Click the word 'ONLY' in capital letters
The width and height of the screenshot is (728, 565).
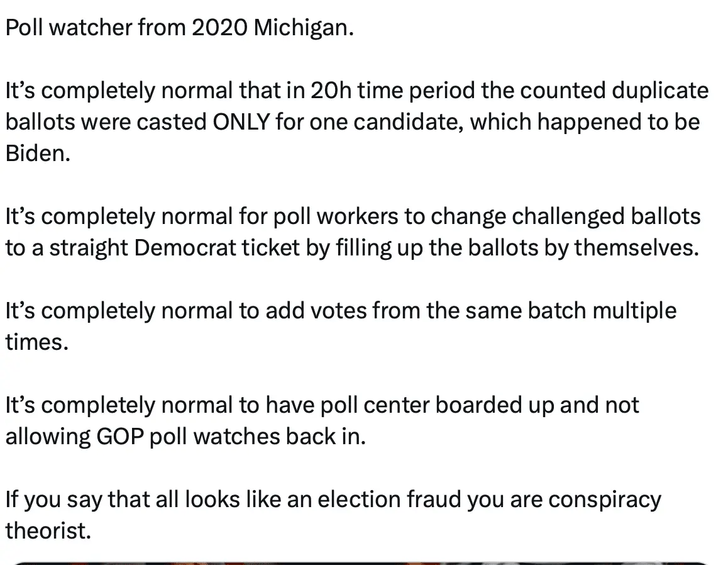tap(242, 122)
